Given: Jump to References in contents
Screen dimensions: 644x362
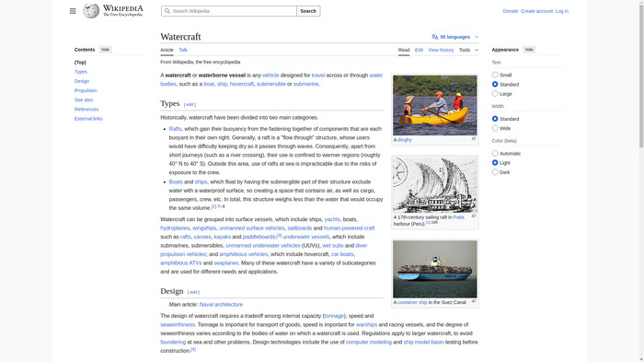Looking at the screenshot, I should tap(86, 110).
